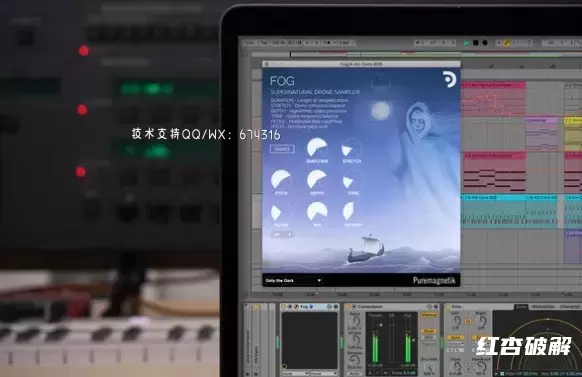The width and height of the screenshot is (582, 377).
Task: Adjust the Compressor Attack knob
Action: pyautogui.click(x=356, y=340)
